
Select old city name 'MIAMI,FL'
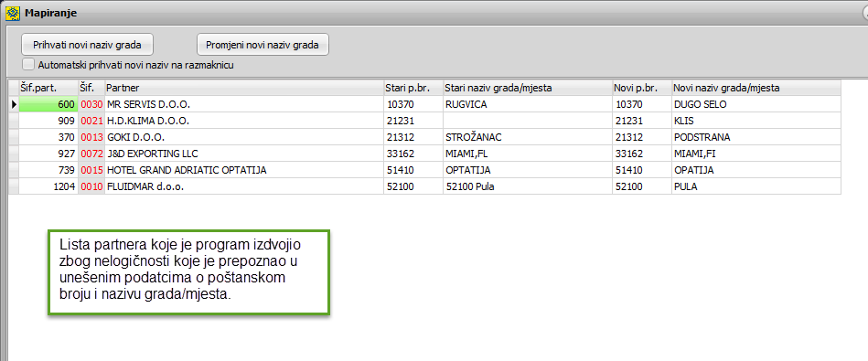tap(528, 154)
